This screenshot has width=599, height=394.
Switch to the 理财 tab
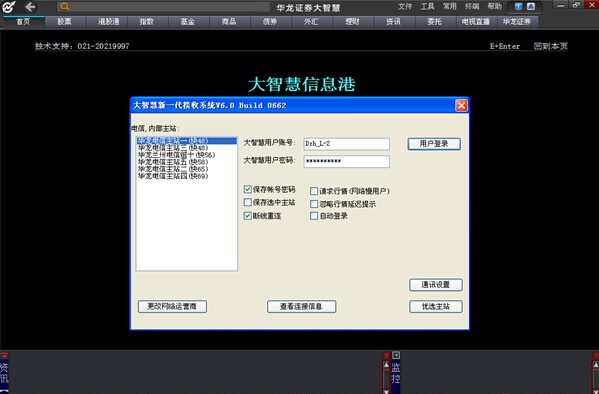point(352,22)
